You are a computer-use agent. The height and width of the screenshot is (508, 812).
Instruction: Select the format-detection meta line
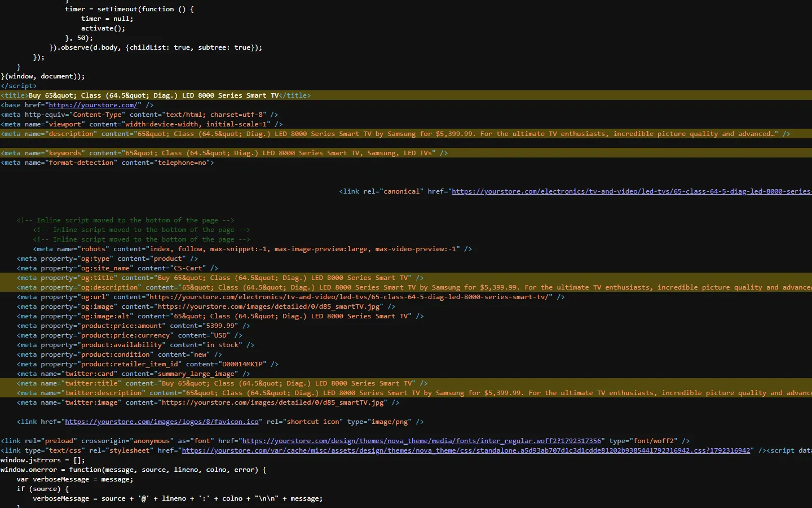tap(108, 163)
